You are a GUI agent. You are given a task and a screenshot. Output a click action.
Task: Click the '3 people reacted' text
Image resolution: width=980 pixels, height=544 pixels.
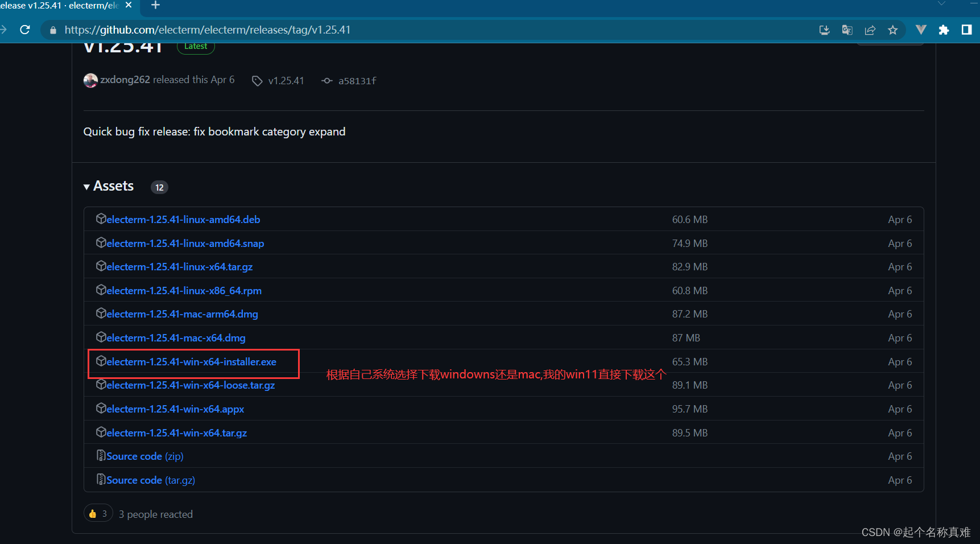pyautogui.click(x=156, y=514)
